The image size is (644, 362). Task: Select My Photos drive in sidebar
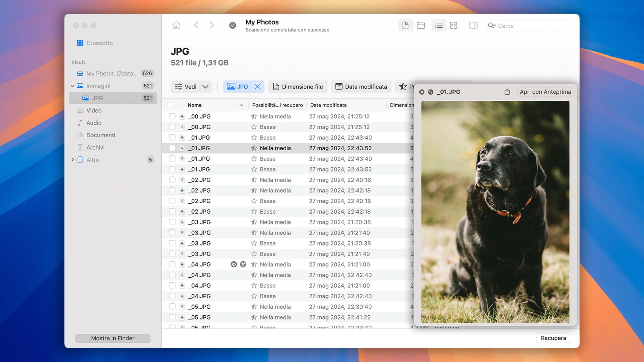tap(112, 73)
